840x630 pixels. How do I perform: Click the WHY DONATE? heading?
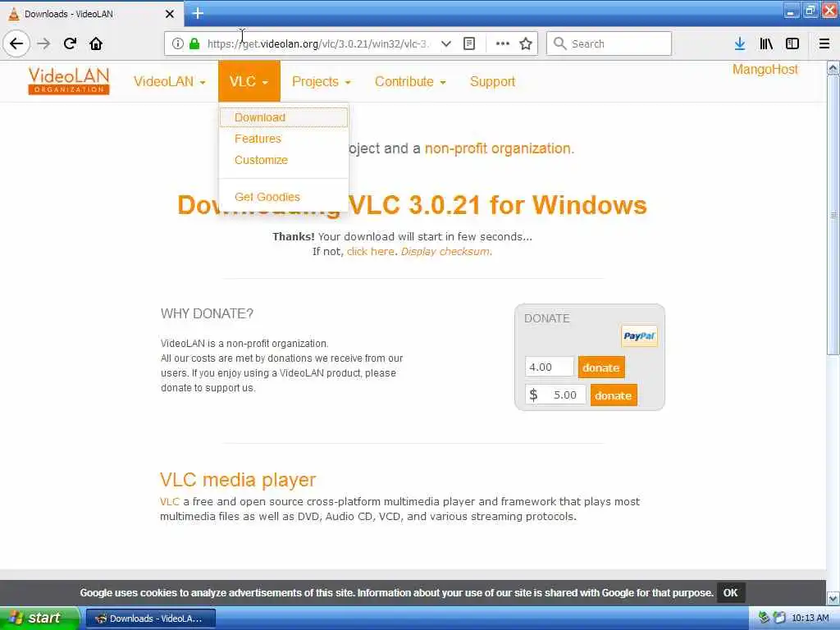[207, 313]
